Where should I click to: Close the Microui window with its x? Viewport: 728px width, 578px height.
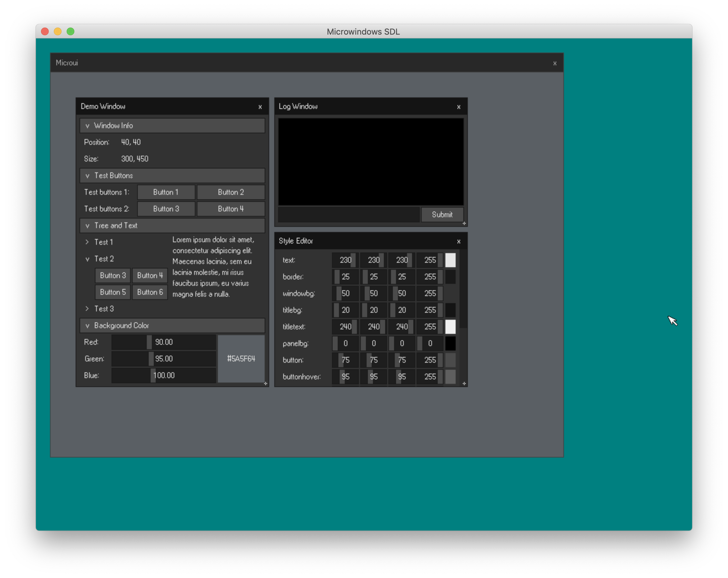[x=555, y=63]
